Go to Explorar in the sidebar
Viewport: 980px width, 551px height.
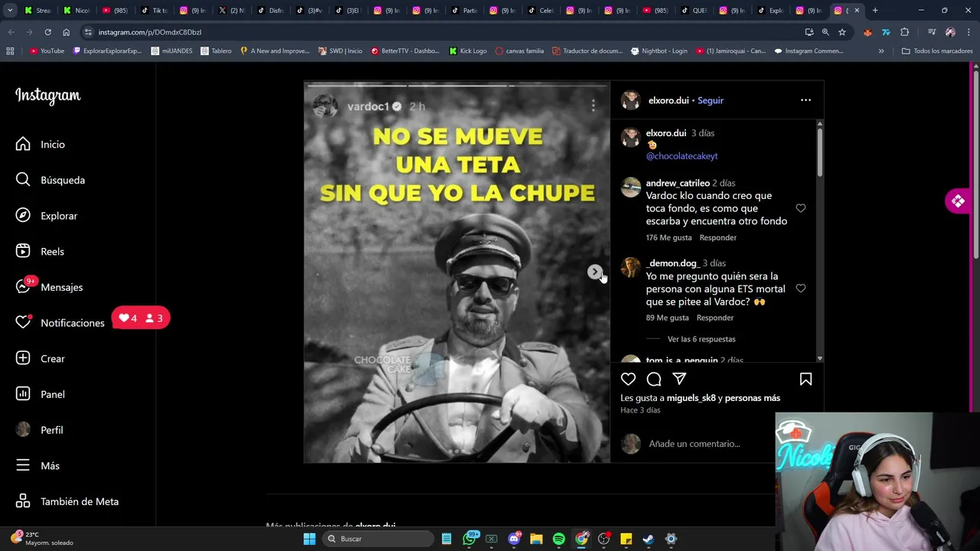coord(47,216)
